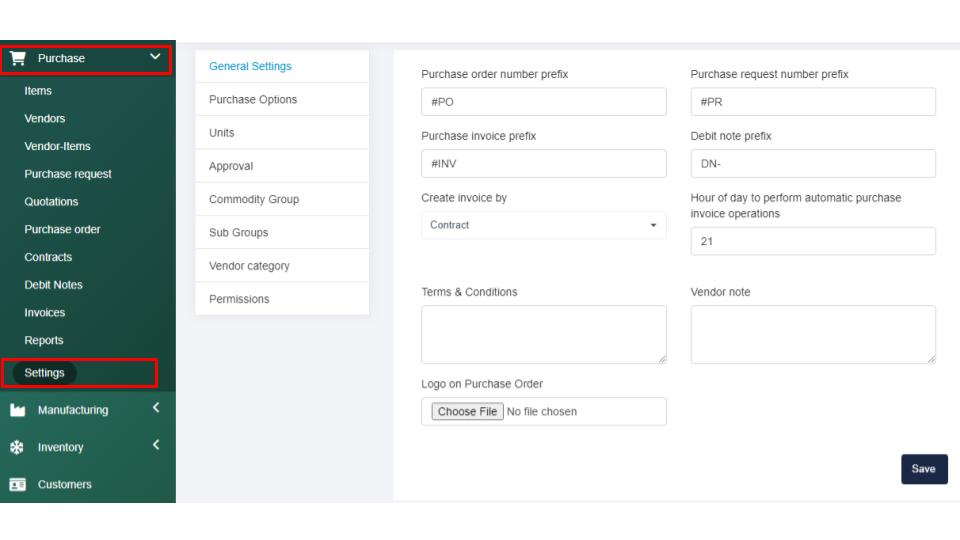Open the Vendors sidebar link

pos(45,118)
